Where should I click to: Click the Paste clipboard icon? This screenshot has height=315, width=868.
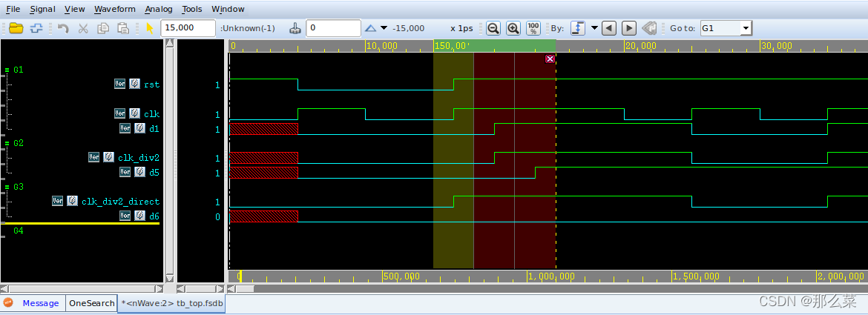(123, 28)
